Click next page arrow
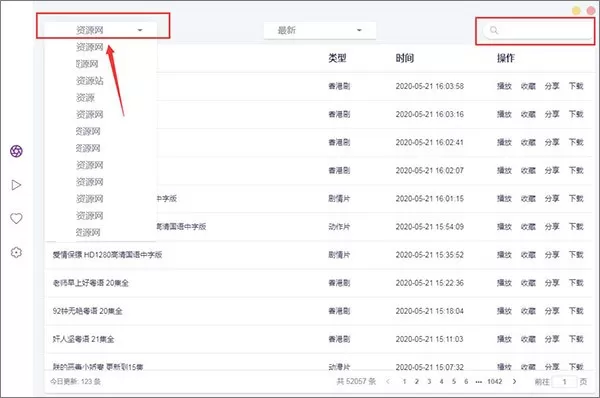The width and height of the screenshot is (600, 398). coord(514,382)
